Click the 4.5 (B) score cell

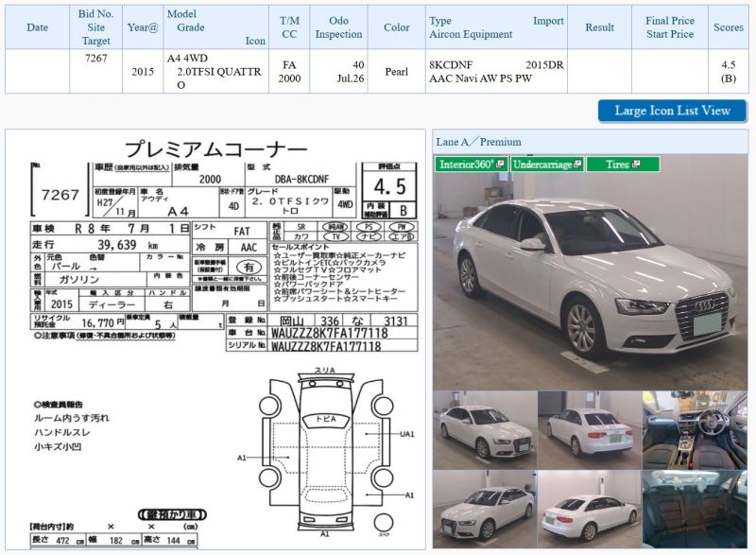coord(728,71)
